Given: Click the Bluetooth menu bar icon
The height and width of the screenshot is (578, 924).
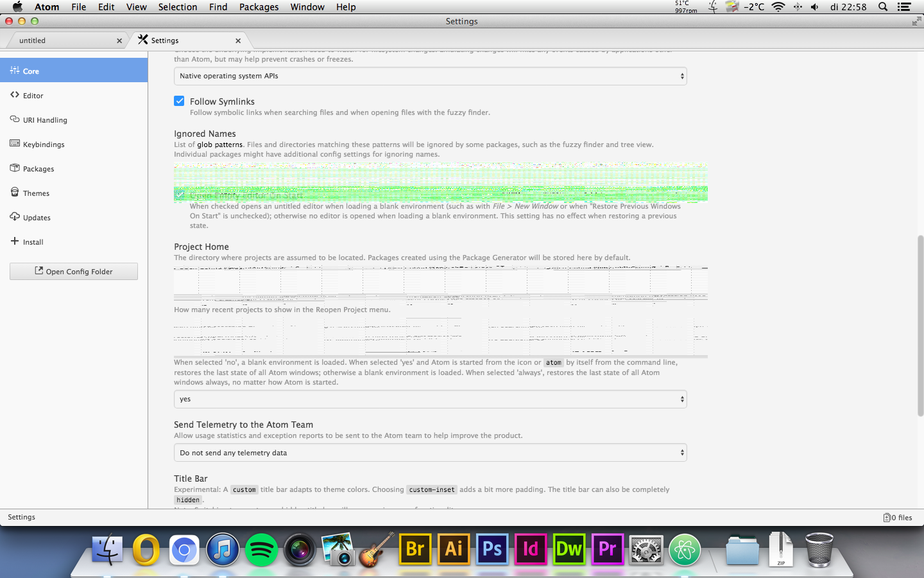Looking at the screenshot, I should pyautogui.click(x=798, y=7).
